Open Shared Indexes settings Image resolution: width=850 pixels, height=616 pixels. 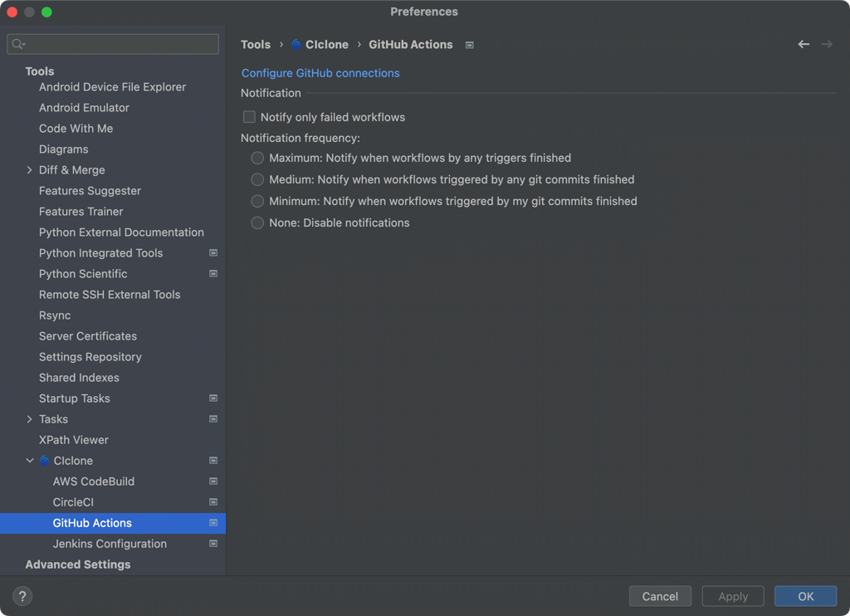tap(79, 378)
